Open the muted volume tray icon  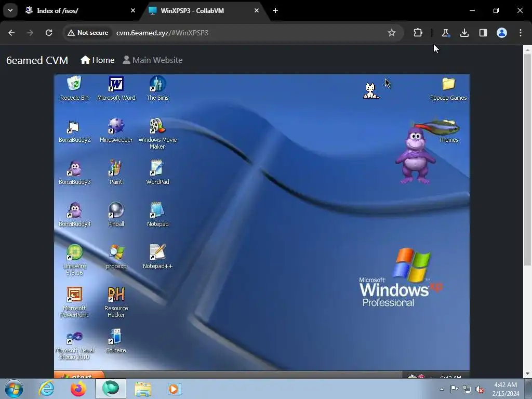[480, 389]
